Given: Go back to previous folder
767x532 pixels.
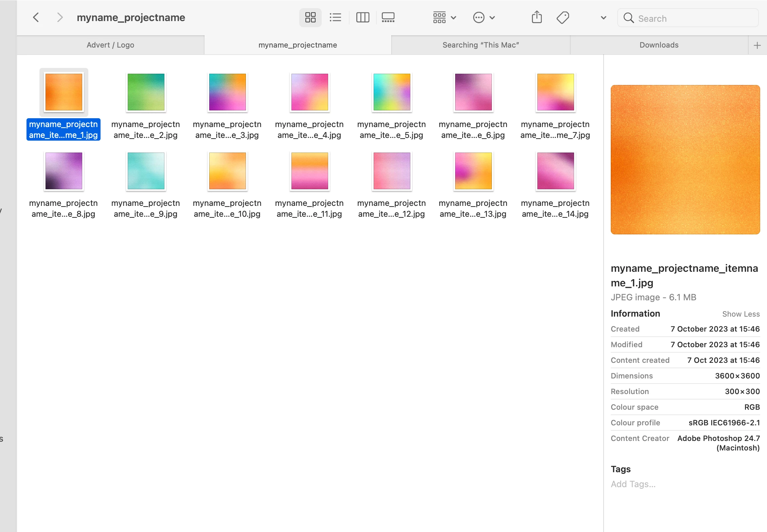Looking at the screenshot, I should pos(36,17).
